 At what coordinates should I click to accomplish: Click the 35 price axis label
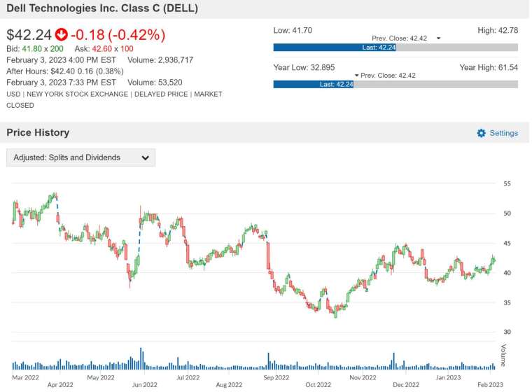tap(507, 302)
